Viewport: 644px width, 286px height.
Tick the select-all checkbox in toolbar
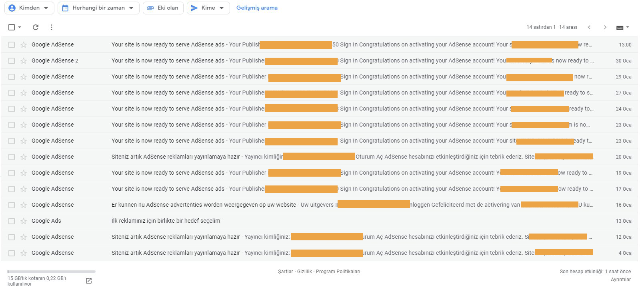[x=12, y=27]
